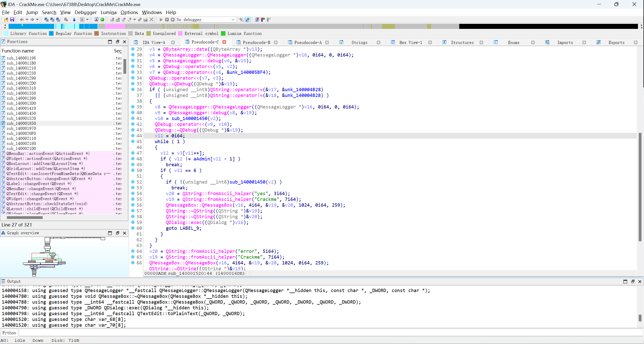Open the Debugger menu

[85, 12]
